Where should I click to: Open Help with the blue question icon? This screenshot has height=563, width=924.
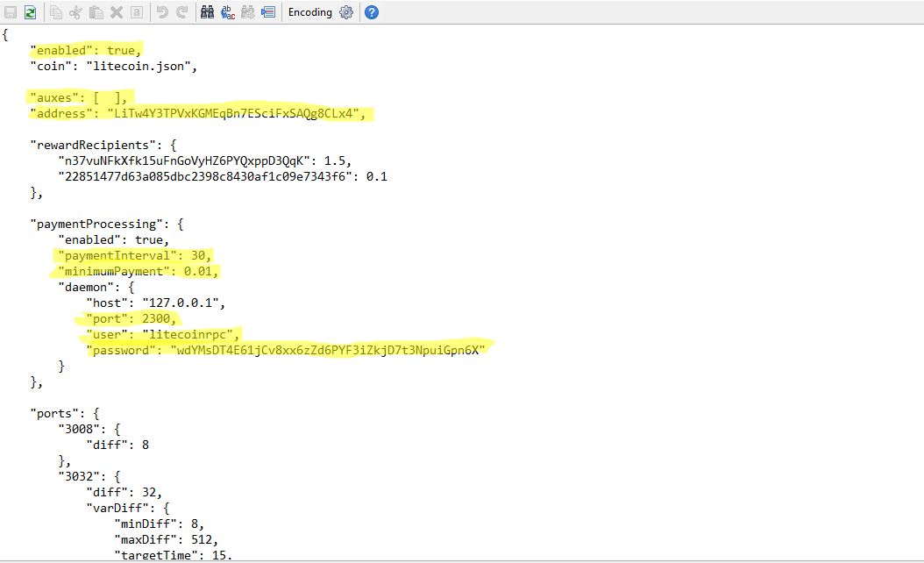(x=372, y=12)
